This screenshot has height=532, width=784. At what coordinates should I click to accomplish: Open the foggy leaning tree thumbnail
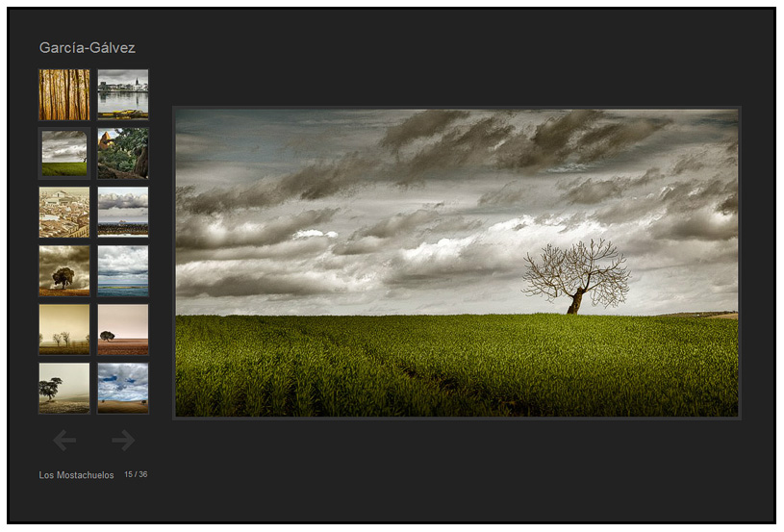tap(64, 389)
